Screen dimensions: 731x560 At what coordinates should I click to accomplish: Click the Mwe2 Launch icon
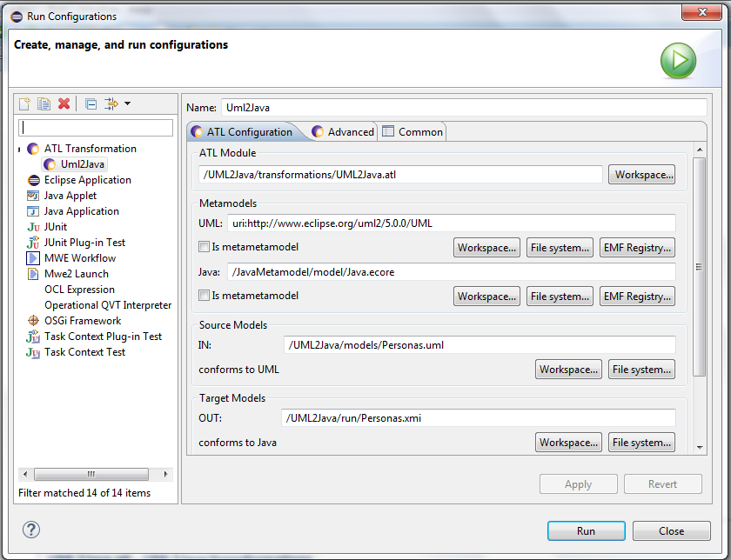click(33, 274)
